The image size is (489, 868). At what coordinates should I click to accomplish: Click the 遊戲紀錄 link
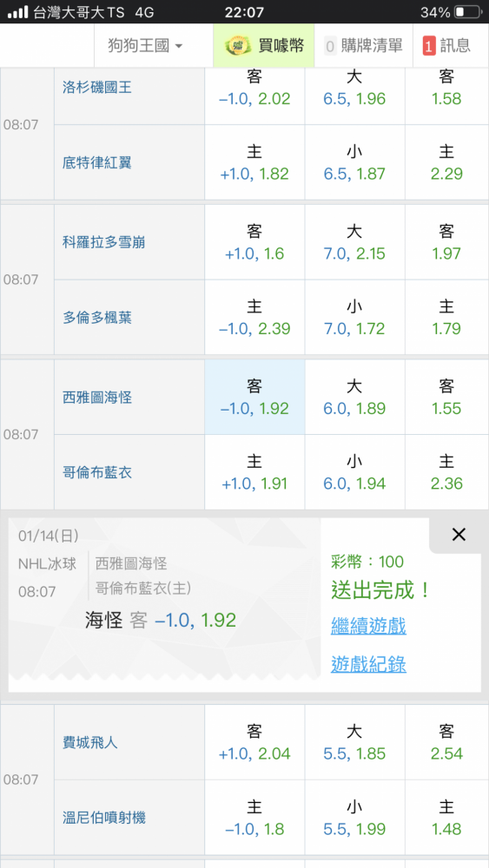368,664
